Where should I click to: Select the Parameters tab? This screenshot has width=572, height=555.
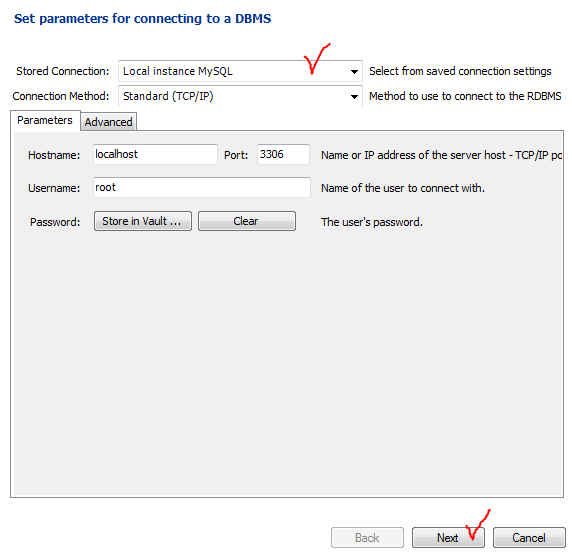[x=45, y=120]
